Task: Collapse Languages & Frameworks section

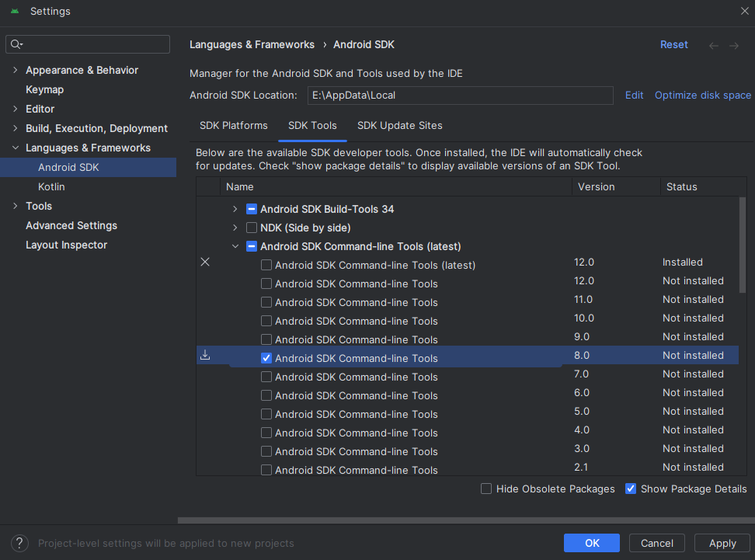Action: (16, 148)
